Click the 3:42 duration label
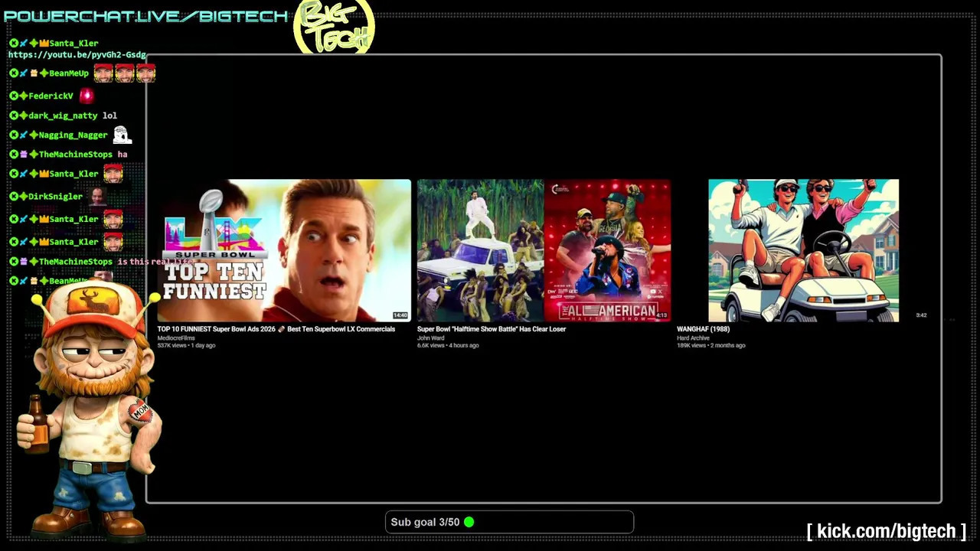The image size is (980, 551). click(921, 315)
